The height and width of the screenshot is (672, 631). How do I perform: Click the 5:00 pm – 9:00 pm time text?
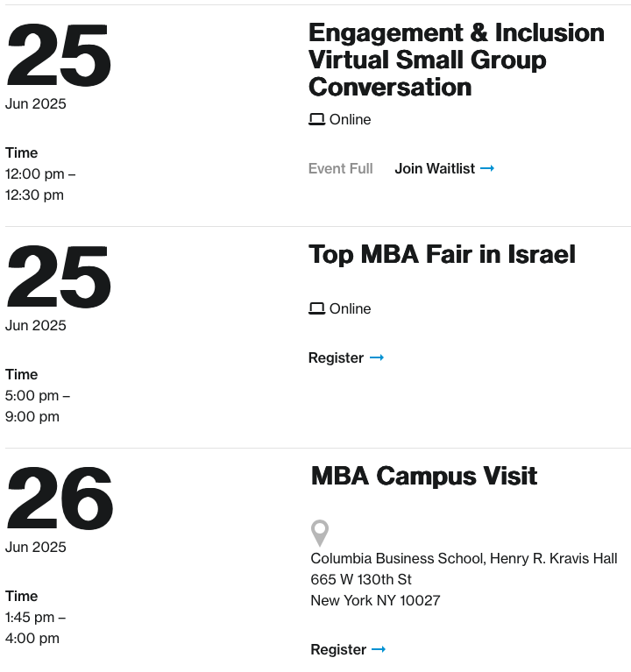(38, 406)
